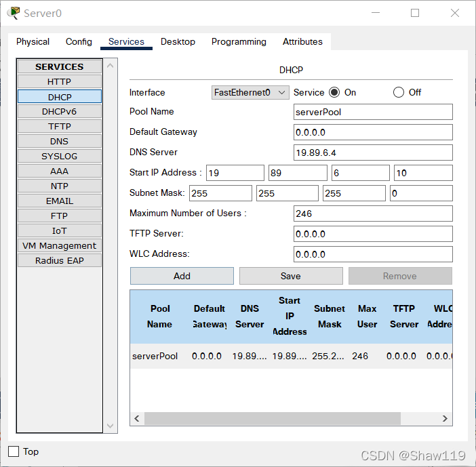Enable the Top checkbox
476x467 pixels.
[14, 451]
